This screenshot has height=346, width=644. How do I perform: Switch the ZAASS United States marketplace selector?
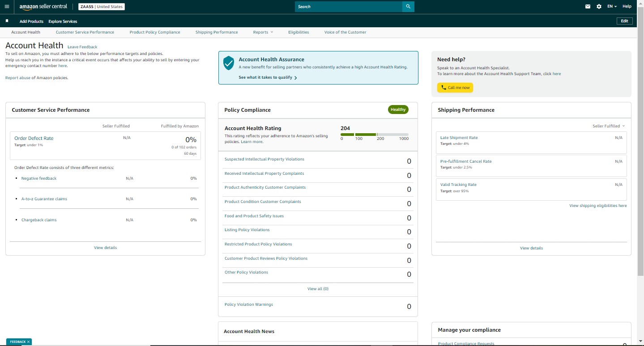coord(101,7)
